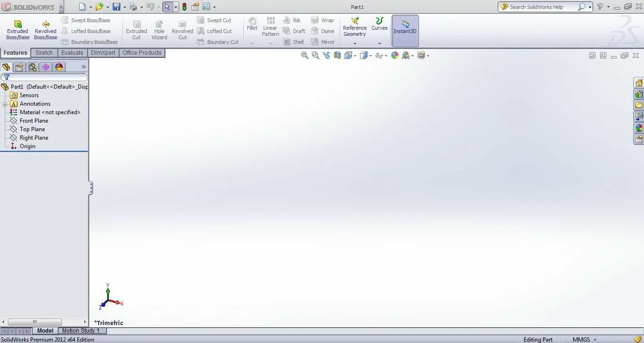644x343 pixels.
Task: Choose Boundary Boss/Base
Action: (x=89, y=42)
